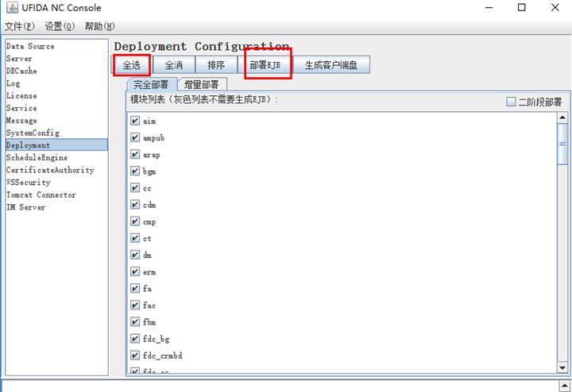This screenshot has height=392, width=572.
Task: Click module list scrollbar down arrow
Action: point(562,368)
